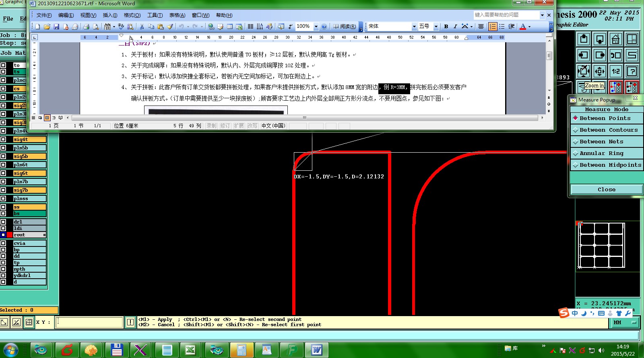
Task: Open the undo history dropdown arrow in Word
Action: (188, 27)
